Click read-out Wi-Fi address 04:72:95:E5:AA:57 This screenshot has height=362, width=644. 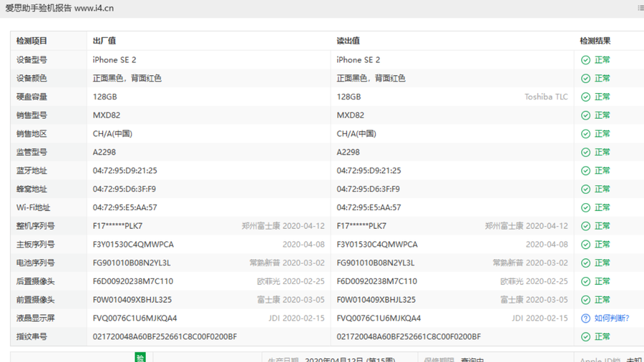pyautogui.click(x=369, y=207)
